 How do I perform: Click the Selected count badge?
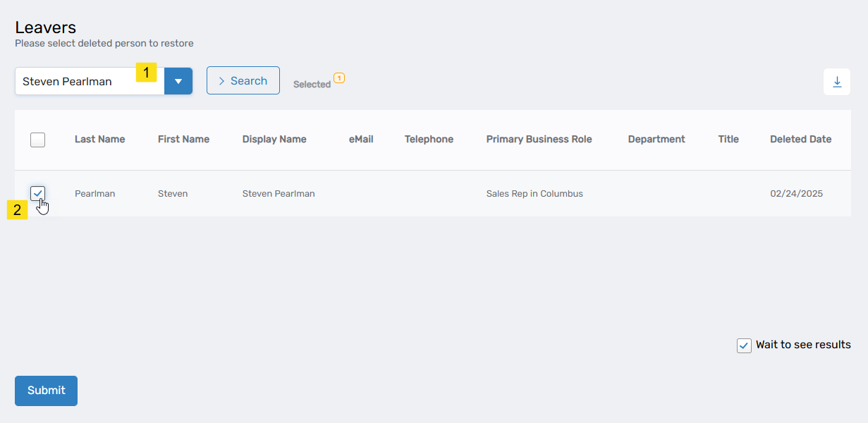coord(339,78)
